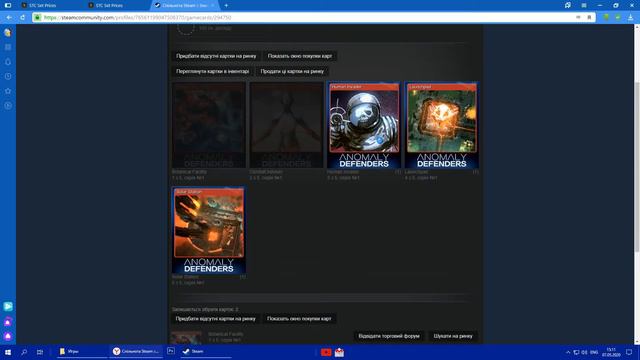Open the Windows action center notifications icon
This screenshot has height=360, width=640.
click(629, 352)
